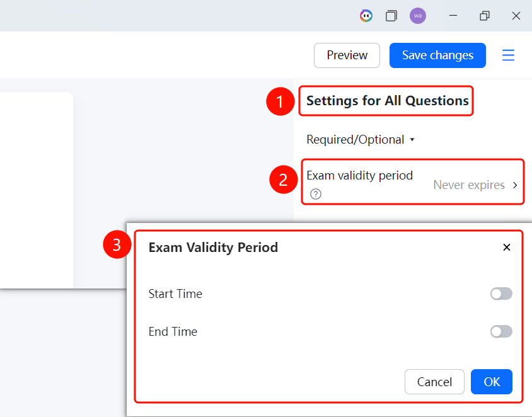Click the colorful browser extension icon

tap(366, 16)
